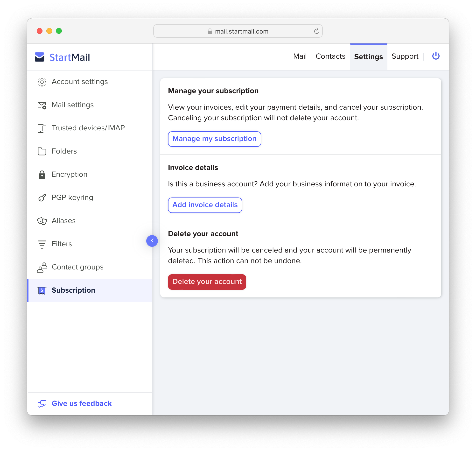This screenshot has height=451, width=476.
Task: Click the Filters lines icon
Action: tap(42, 244)
